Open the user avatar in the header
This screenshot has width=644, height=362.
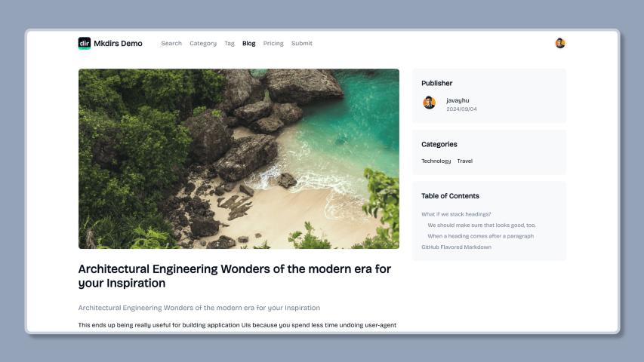point(559,43)
